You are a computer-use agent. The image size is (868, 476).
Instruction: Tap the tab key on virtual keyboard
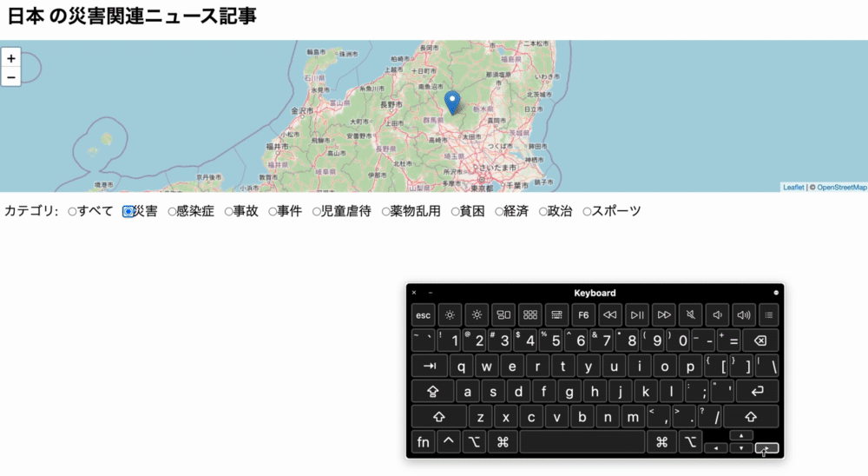pyautogui.click(x=430, y=366)
